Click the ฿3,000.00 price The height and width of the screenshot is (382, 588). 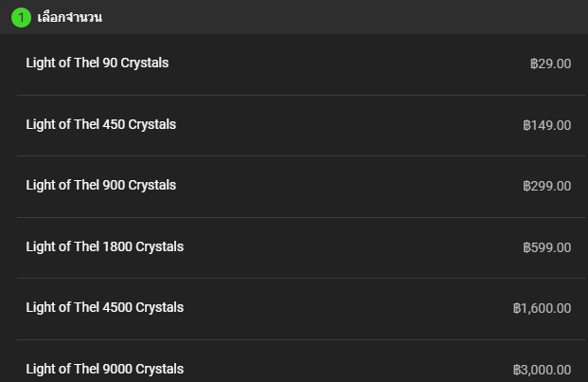tap(542, 370)
